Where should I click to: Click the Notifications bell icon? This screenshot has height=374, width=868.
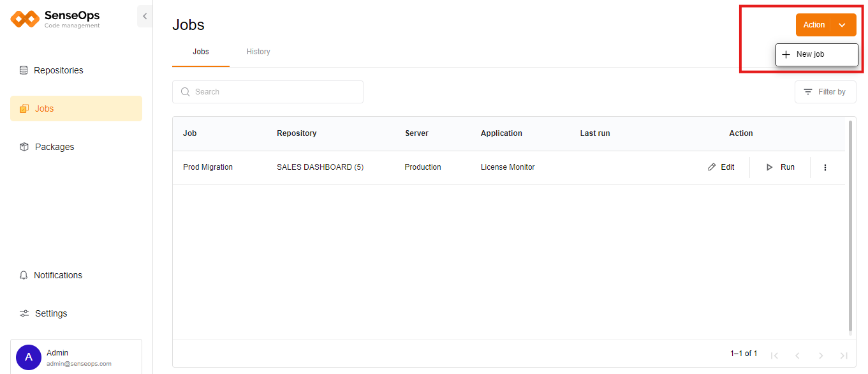tap(24, 275)
